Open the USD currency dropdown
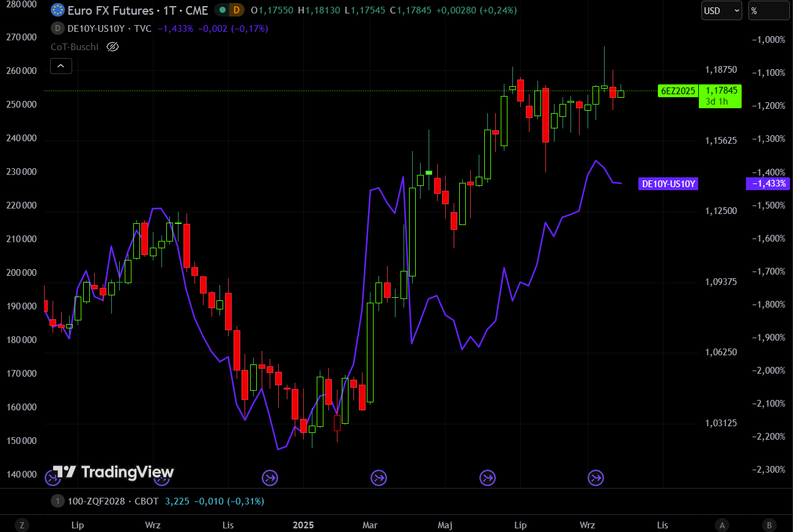This screenshot has width=793, height=532. [721, 10]
